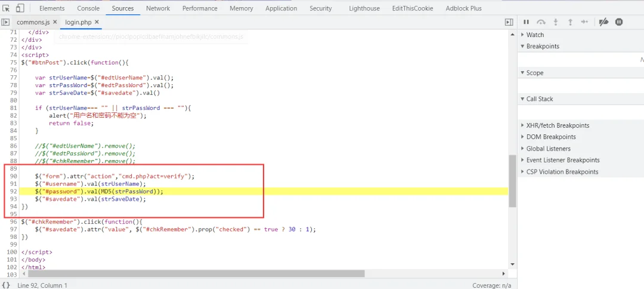Step out of current function

tap(570, 22)
